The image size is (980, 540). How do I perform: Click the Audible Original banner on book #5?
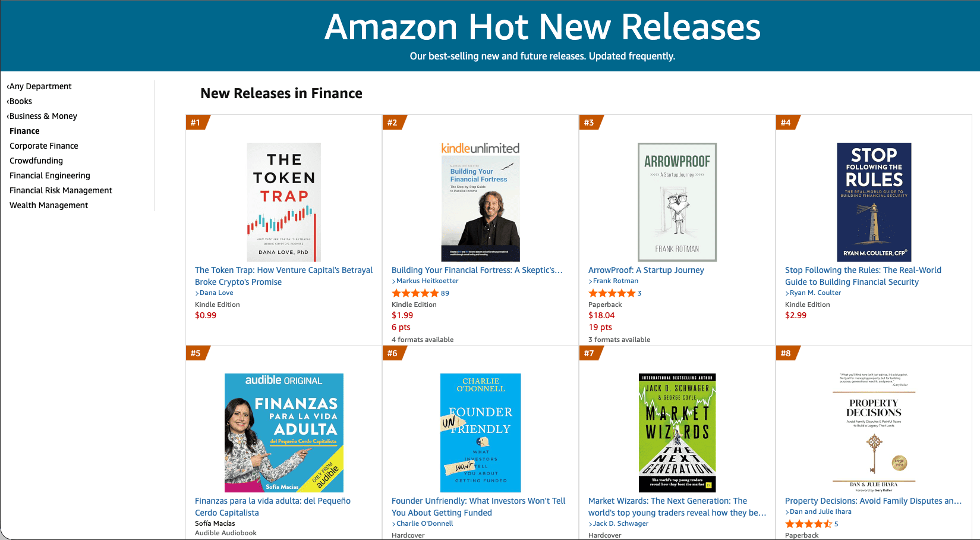(283, 380)
